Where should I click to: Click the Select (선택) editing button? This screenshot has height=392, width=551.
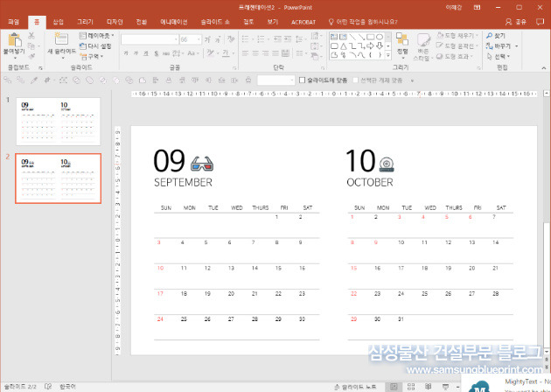pos(499,57)
